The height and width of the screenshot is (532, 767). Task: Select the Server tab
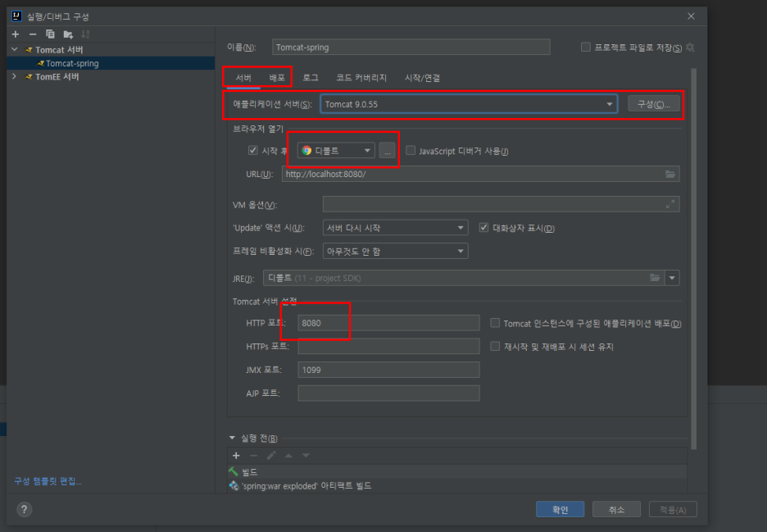click(243, 78)
